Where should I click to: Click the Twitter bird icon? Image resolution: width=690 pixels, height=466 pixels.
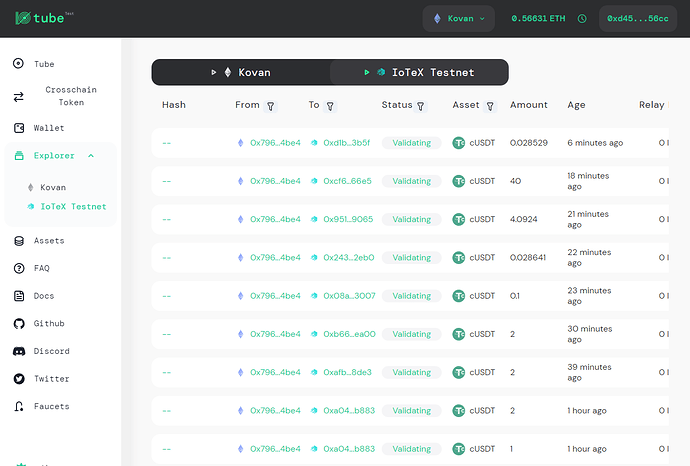(x=19, y=379)
